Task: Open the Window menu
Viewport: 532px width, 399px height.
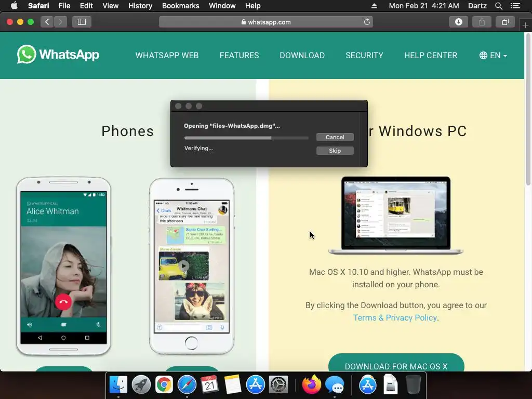Action: tap(222, 6)
